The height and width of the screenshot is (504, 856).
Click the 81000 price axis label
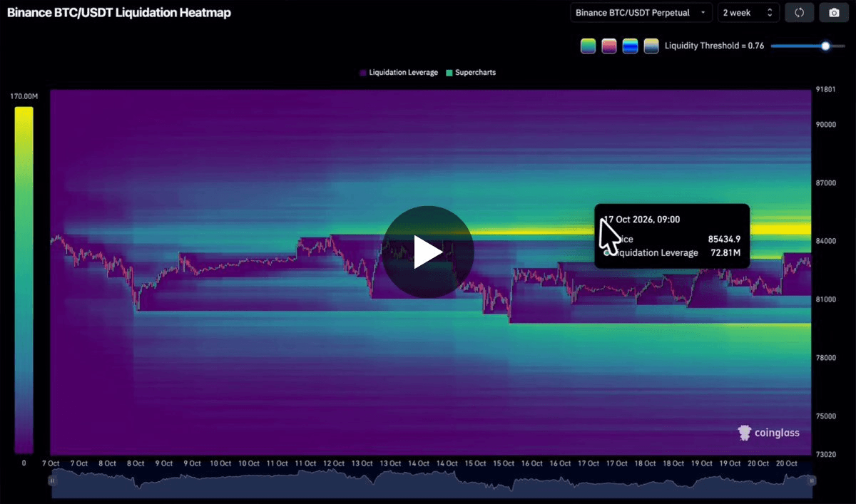(826, 299)
